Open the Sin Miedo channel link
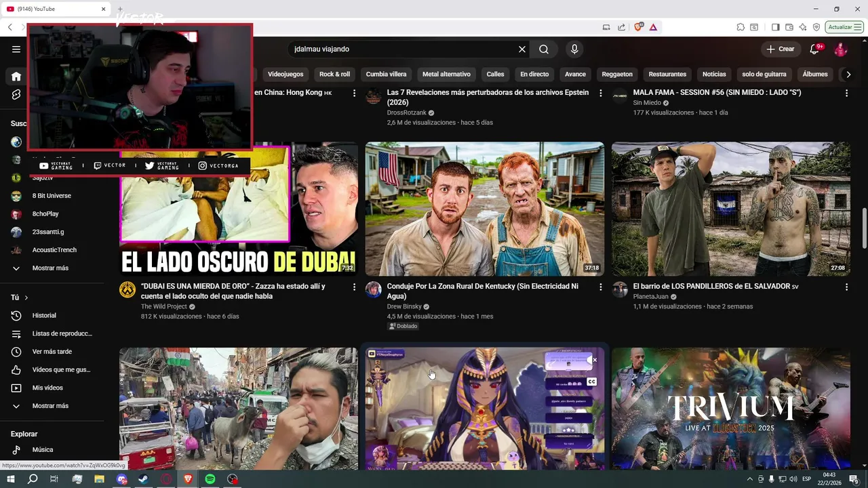 click(x=647, y=103)
